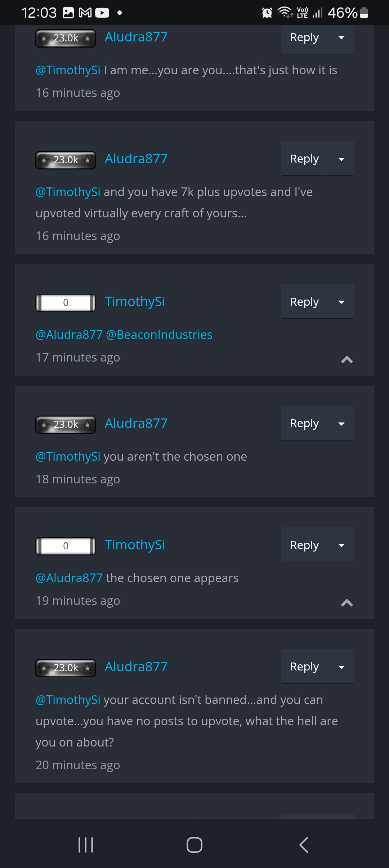Upvote arrow on the 'the chosen one appears' comment
The height and width of the screenshot is (868, 389).
[x=347, y=603]
